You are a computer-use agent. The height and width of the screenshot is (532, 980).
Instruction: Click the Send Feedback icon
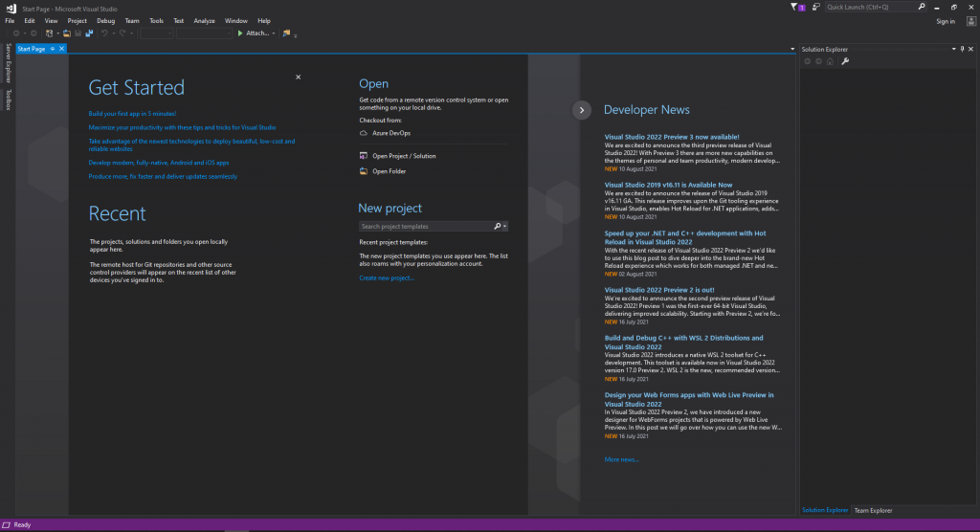(x=816, y=7)
